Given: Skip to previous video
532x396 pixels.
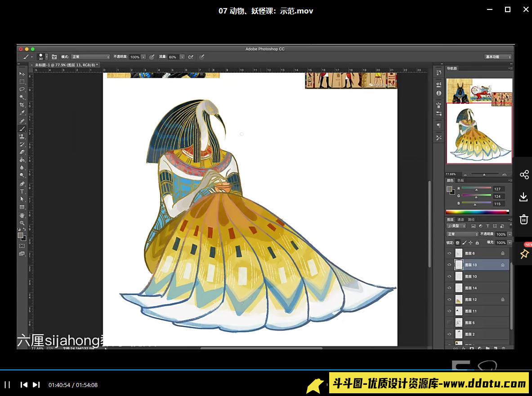Looking at the screenshot, I should click(x=24, y=385).
